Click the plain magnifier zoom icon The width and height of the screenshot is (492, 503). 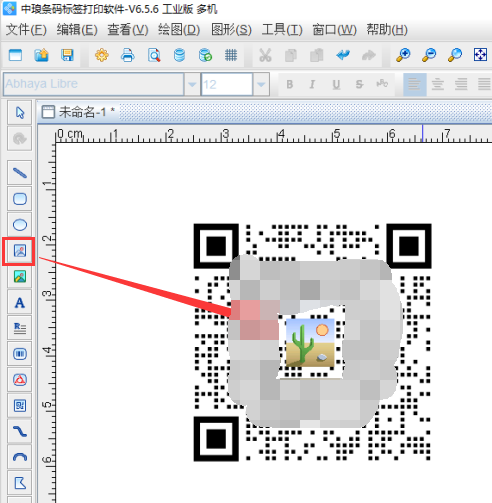tap(455, 55)
